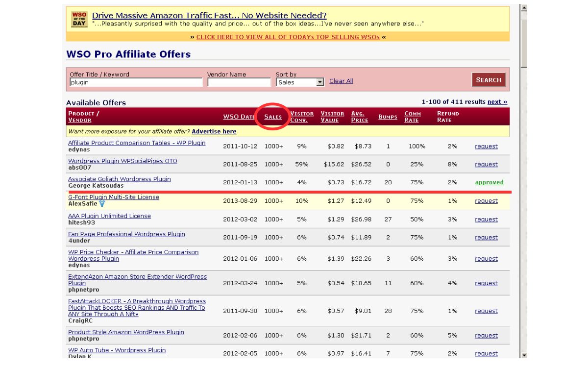This screenshot has height=392, width=588.
Task: Click the Clear All link
Action: (341, 81)
